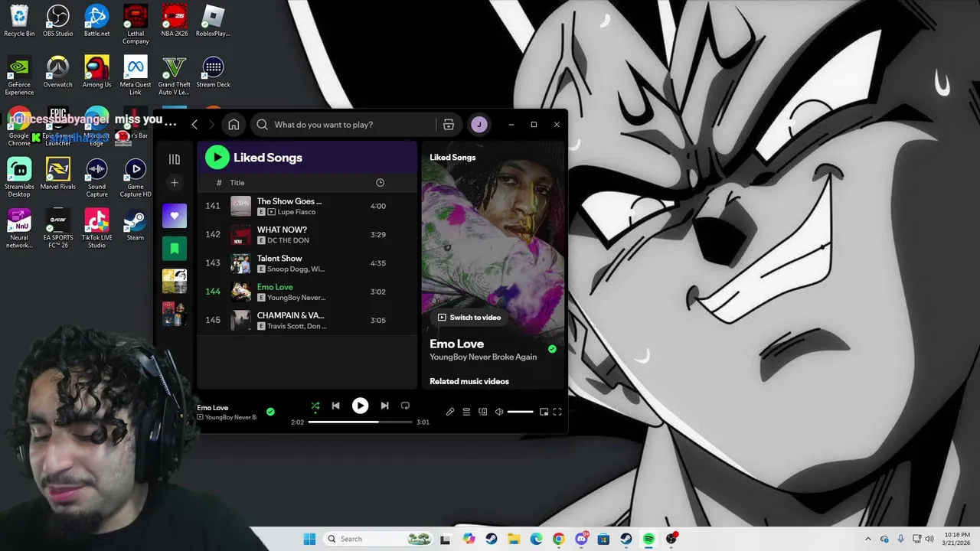Open Meta Quest Link desktop icon
980x551 pixels.
[136, 76]
